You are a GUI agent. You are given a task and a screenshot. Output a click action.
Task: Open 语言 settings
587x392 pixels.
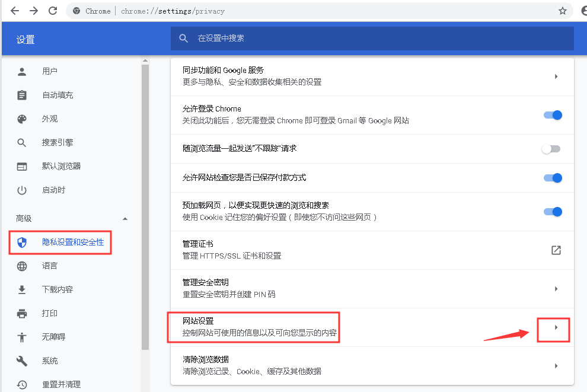(x=50, y=266)
